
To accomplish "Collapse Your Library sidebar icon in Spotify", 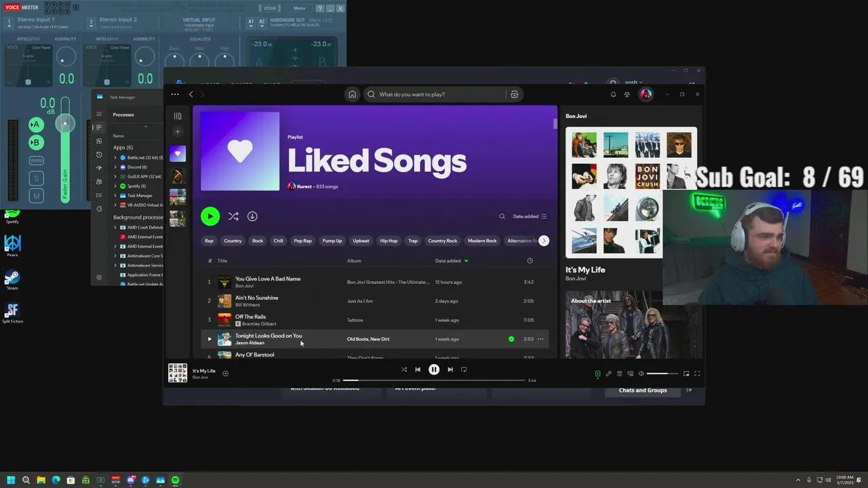I will tap(178, 116).
